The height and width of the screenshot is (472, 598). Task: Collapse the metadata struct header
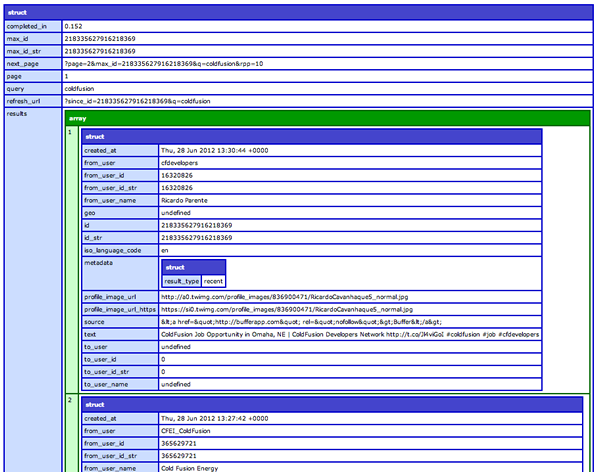coord(194,267)
